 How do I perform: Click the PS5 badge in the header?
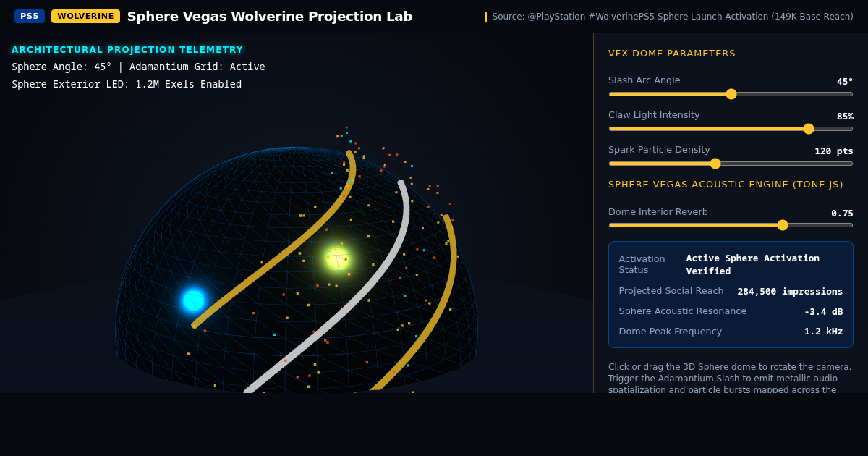point(30,16)
